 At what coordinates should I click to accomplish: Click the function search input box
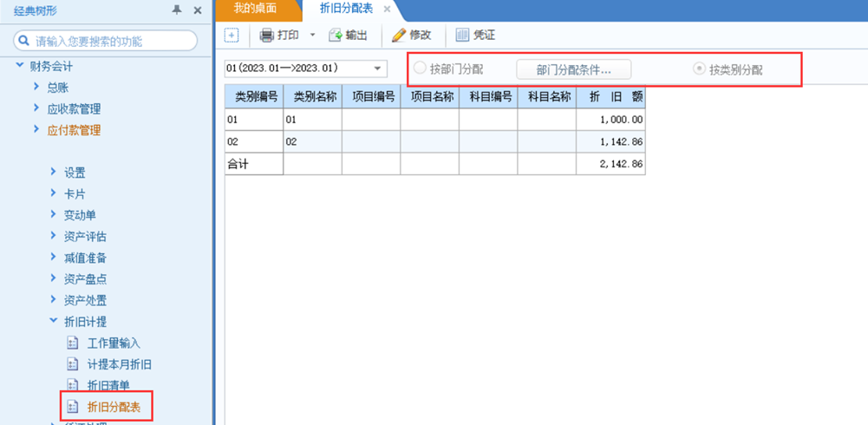[x=105, y=41]
